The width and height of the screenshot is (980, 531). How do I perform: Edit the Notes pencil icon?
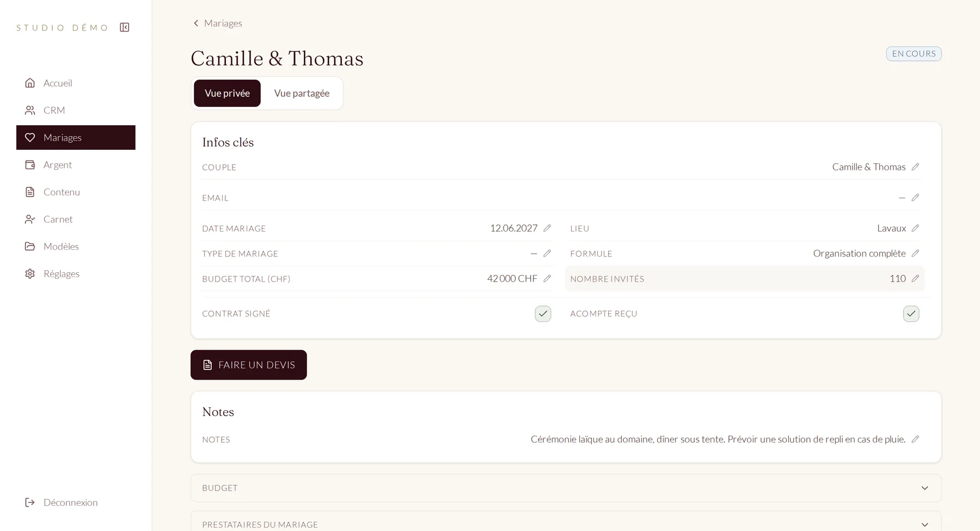click(x=915, y=439)
